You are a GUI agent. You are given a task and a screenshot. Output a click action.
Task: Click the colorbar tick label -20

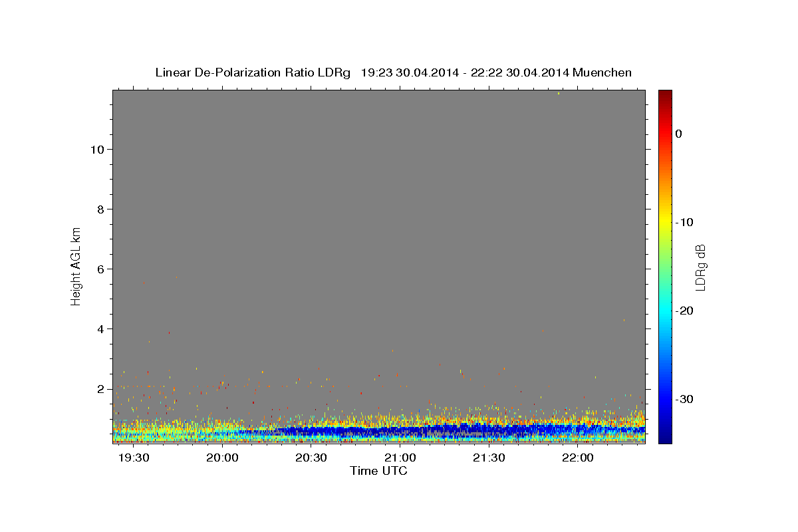(685, 311)
